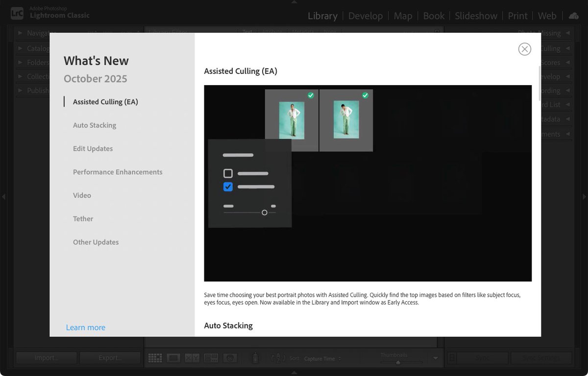Image resolution: width=588 pixels, height=376 pixels.
Task: Click sync toggle icon left of Sync
Action: pyautogui.click(x=453, y=358)
